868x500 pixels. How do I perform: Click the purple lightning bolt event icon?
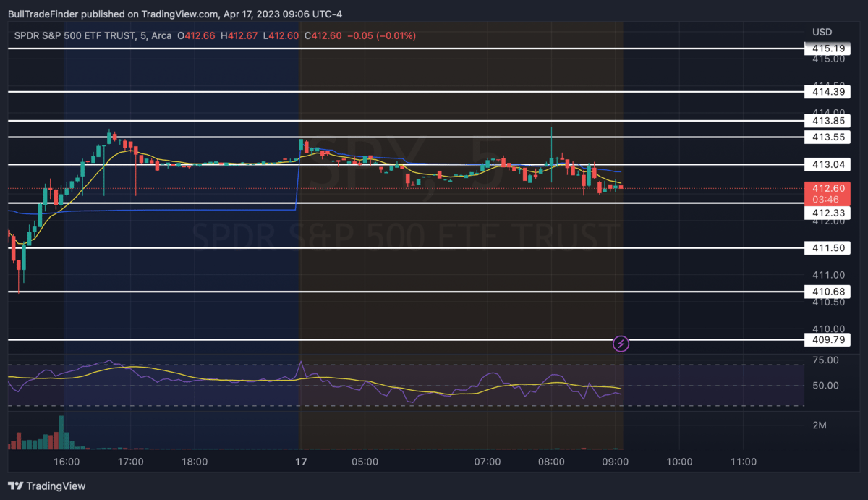[x=621, y=344]
